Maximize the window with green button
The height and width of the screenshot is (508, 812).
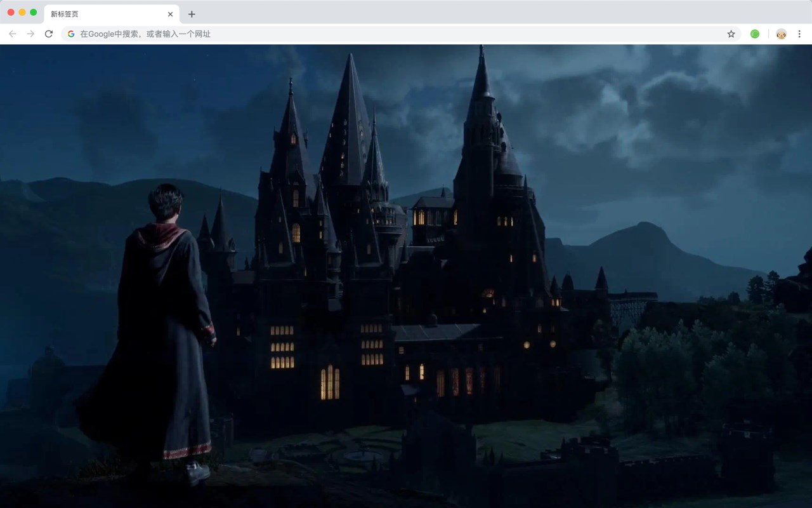pyautogui.click(x=33, y=12)
